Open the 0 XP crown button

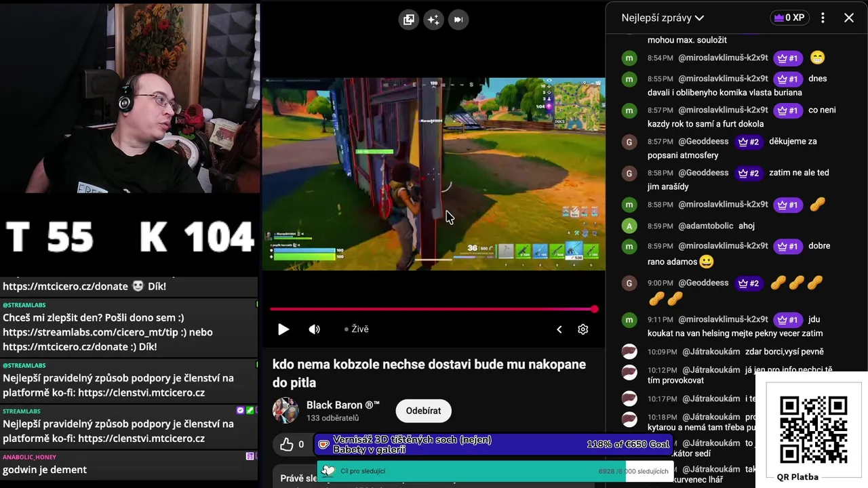click(789, 18)
